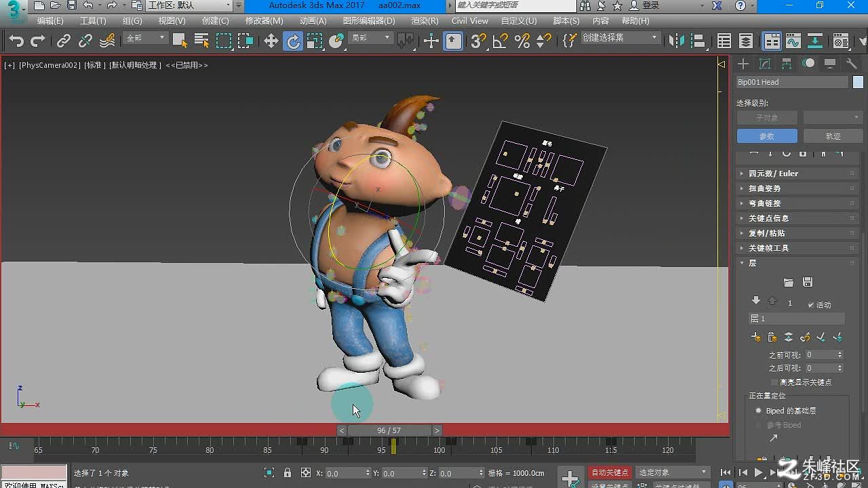
Task: Open the 工具(T) menu
Action: tap(93, 21)
